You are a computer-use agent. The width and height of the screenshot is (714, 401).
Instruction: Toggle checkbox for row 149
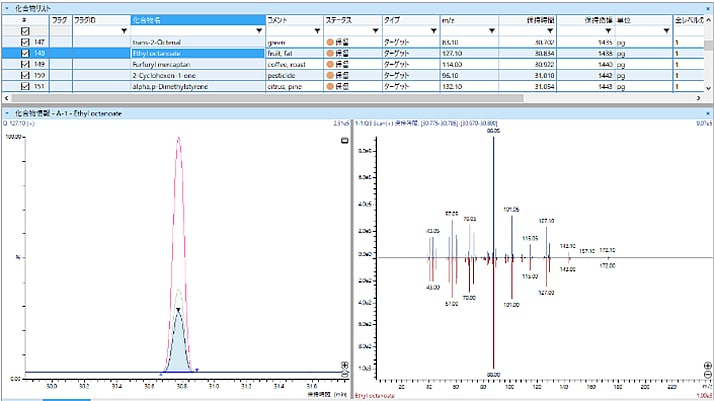click(25, 64)
